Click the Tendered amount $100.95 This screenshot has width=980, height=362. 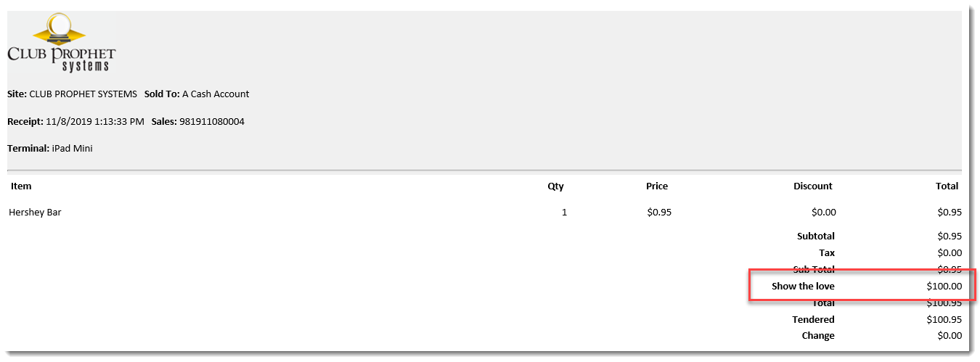coord(944,319)
